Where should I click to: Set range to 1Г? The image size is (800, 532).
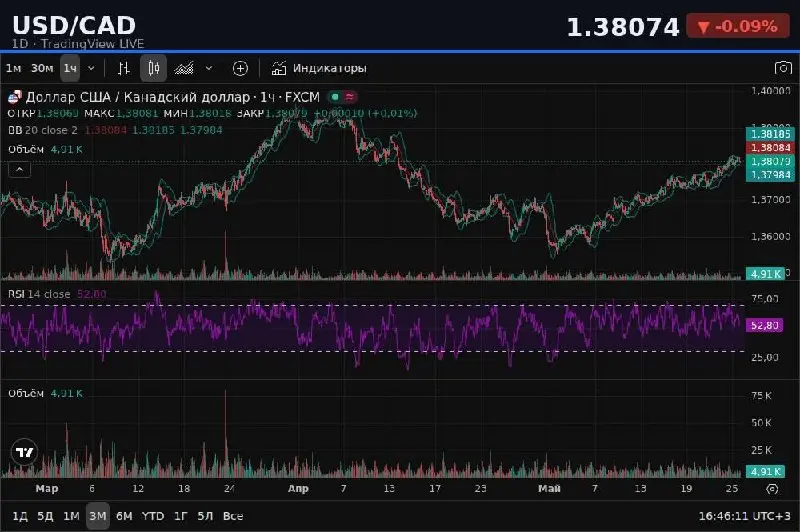point(181,516)
